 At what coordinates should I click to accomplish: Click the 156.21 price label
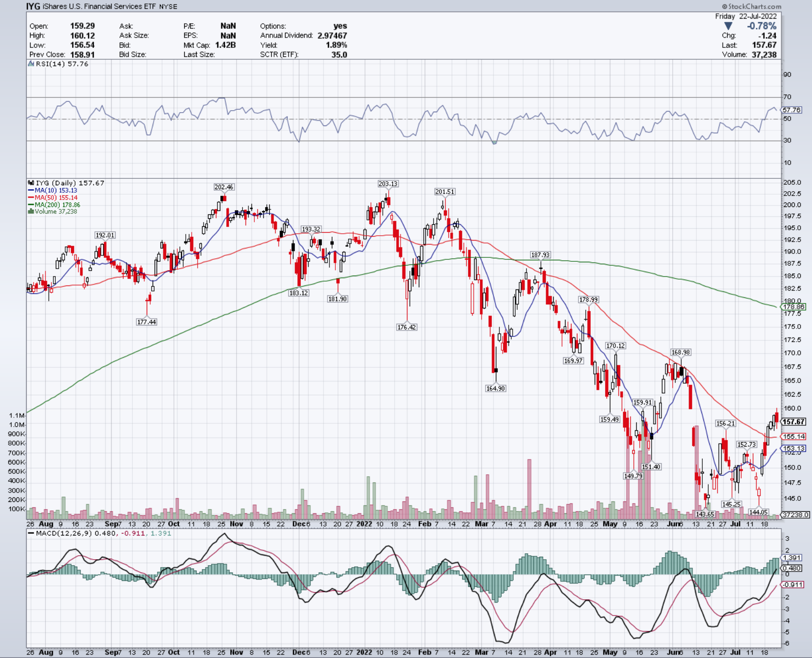tap(726, 423)
